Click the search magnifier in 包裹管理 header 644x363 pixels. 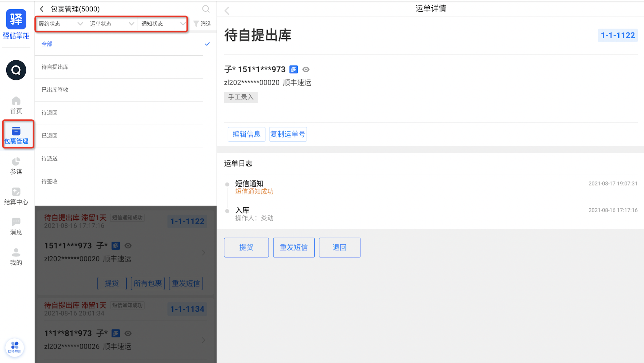tap(206, 9)
